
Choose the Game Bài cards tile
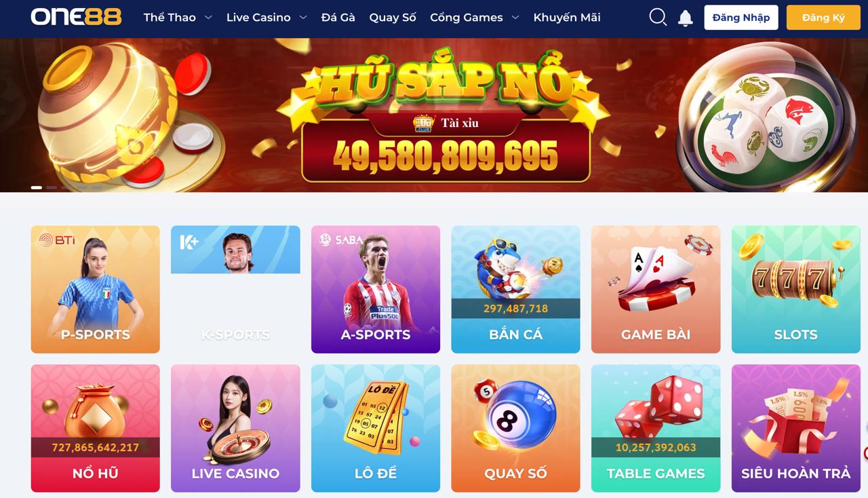[x=656, y=290]
